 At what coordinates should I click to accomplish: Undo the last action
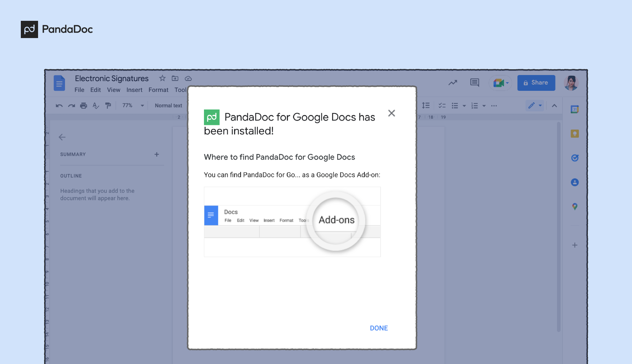click(x=59, y=106)
